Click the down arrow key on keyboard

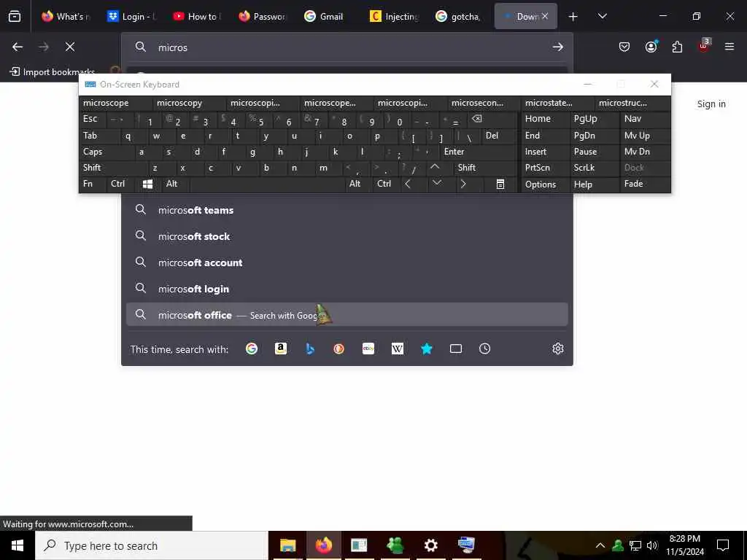coord(437,183)
